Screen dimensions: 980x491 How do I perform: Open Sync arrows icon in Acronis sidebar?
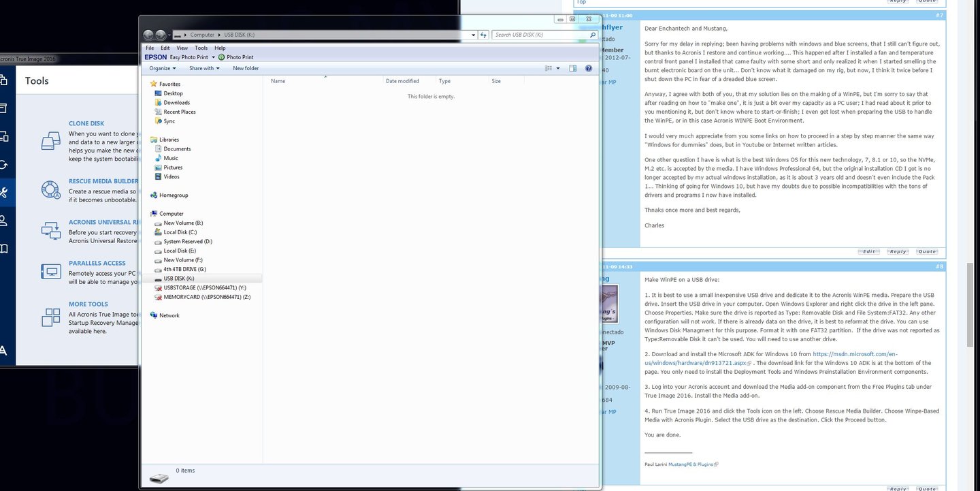coord(3,164)
